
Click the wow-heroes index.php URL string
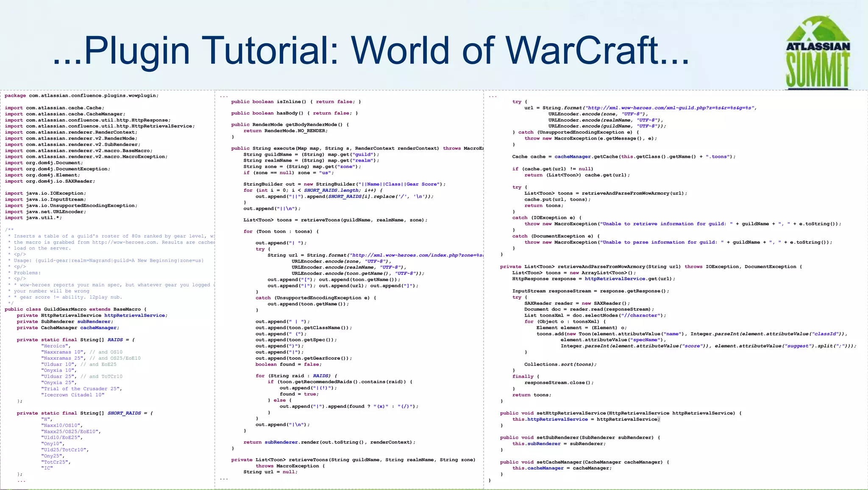(x=417, y=255)
